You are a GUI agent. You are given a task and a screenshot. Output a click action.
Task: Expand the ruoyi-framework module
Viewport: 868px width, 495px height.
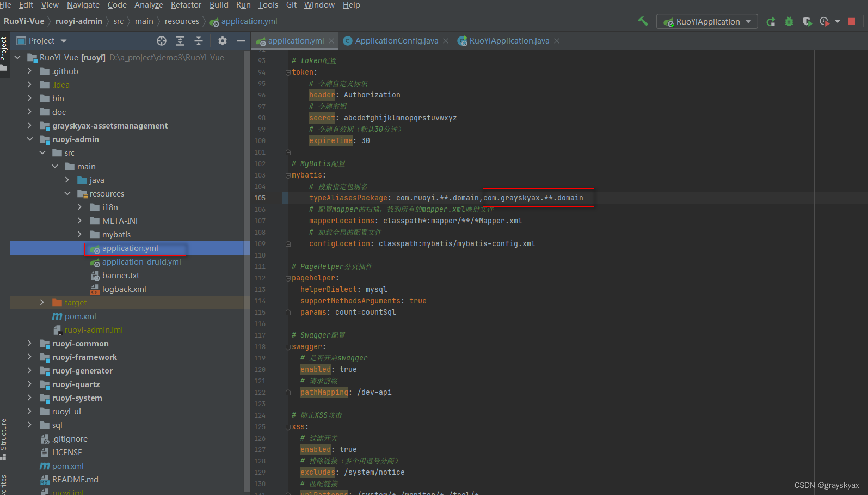point(29,357)
